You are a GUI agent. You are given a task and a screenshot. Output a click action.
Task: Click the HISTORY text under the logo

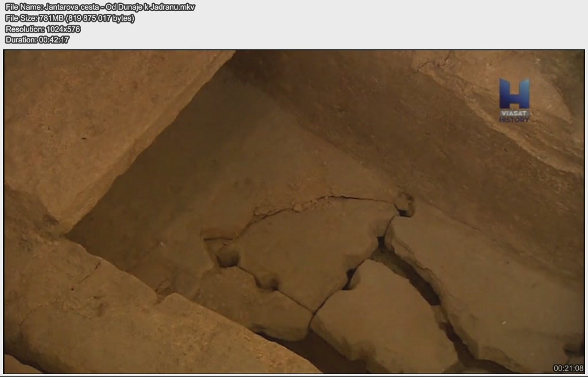513,119
